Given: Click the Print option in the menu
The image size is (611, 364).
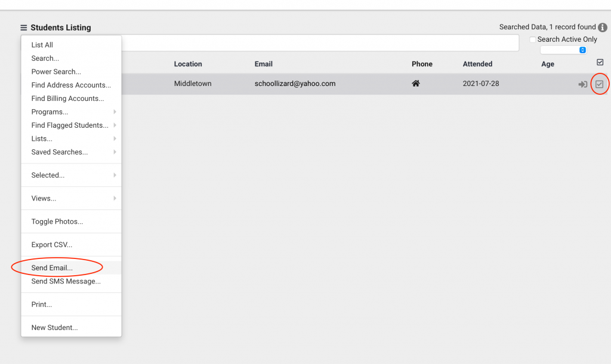Looking at the screenshot, I should (41, 304).
